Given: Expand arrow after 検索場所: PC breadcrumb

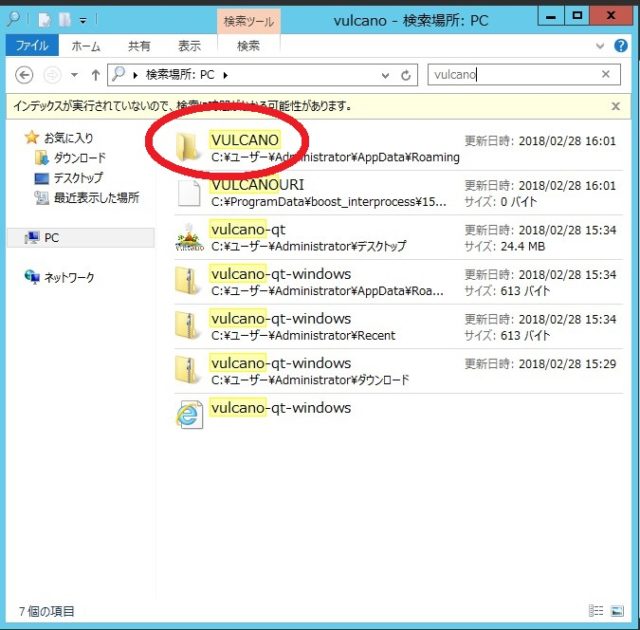Looking at the screenshot, I should pyautogui.click(x=225, y=75).
